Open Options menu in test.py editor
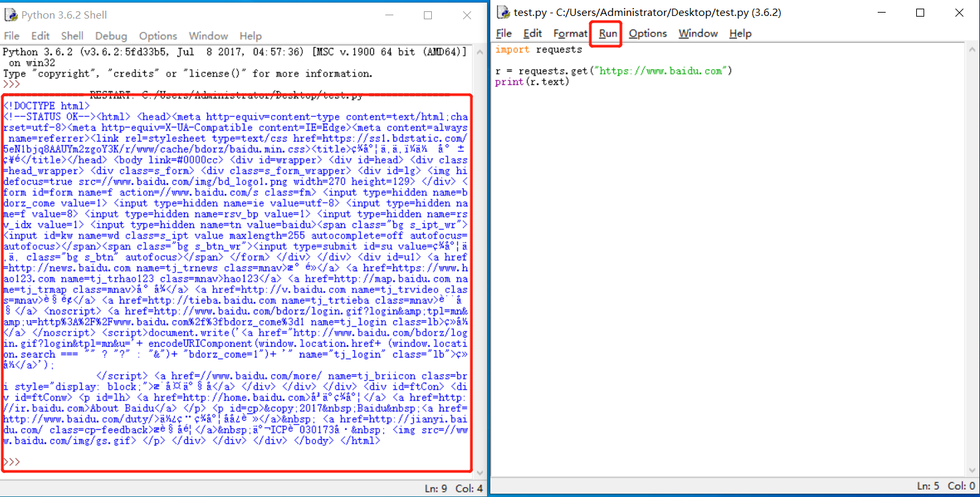Image resolution: width=980 pixels, height=497 pixels. 648,33
